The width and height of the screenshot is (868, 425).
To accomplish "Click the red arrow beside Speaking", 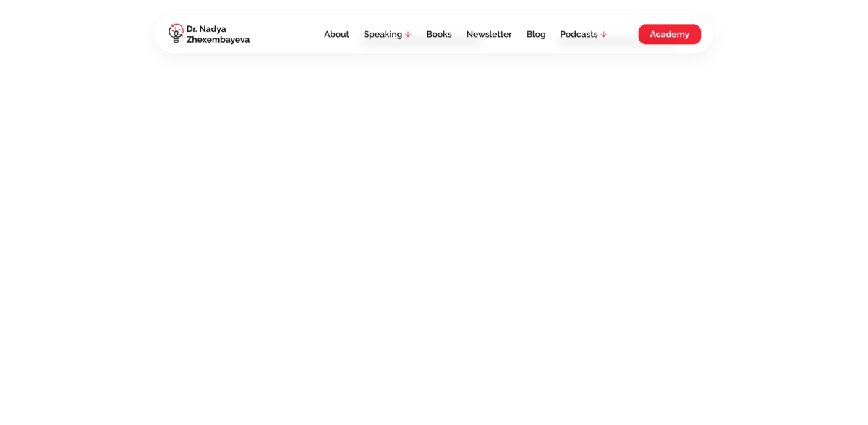I will (408, 35).
